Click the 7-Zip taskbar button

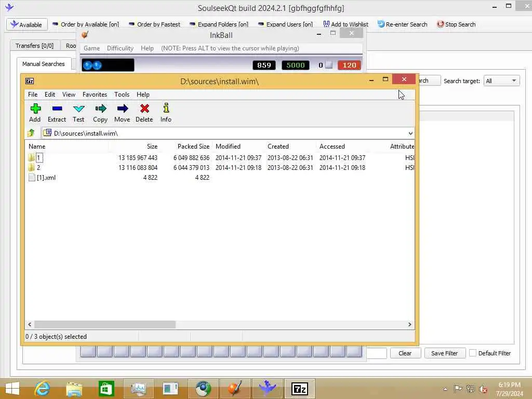click(x=300, y=389)
